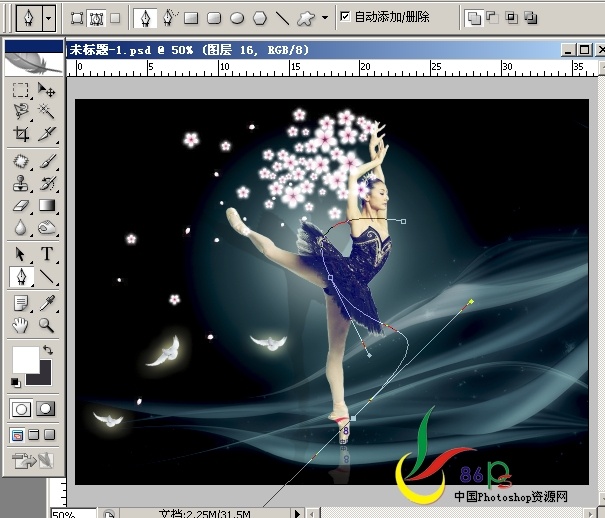Enable Intersect path areas mode
The width and height of the screenshot is (605, 518).
pos(512,17)
